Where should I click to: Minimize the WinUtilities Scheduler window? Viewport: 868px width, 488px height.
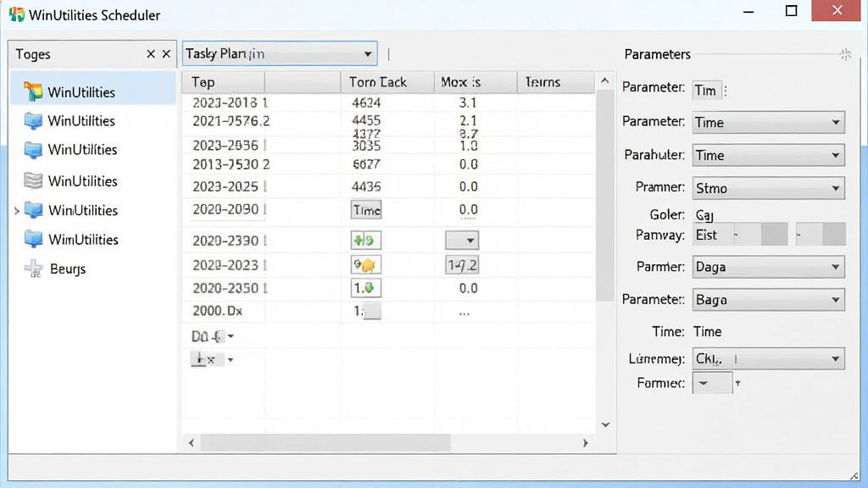(748, 11)
